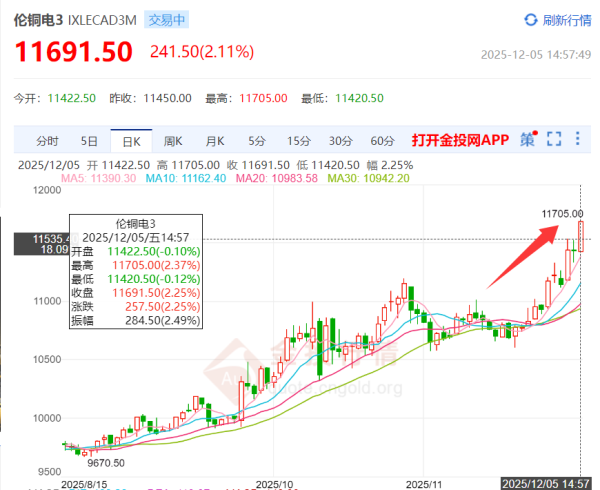Select the 日K daily candlestick tab
This screenshot has height=490, width=600.
point(131,142)
